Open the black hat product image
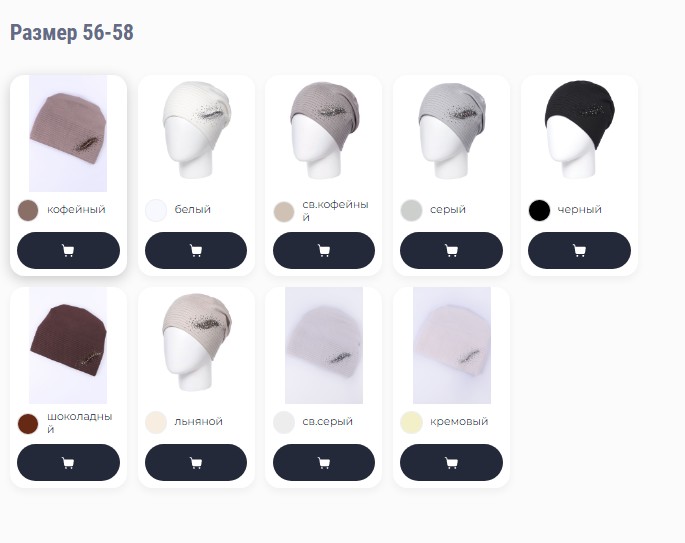This screenshot has height=543, width=685. pyautogui.click(x=579, y=129)
